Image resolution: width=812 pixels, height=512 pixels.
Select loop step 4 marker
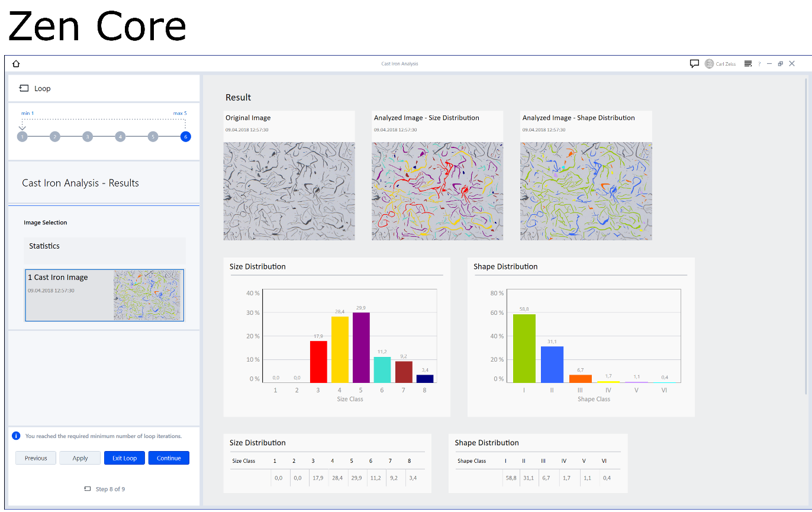point(120,137)
